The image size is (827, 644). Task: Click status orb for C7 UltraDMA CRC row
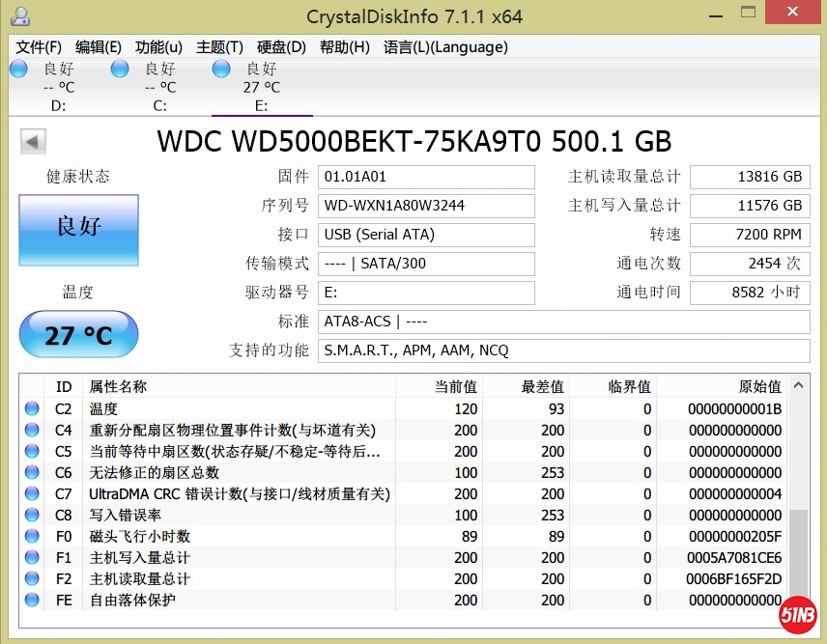click(33, 493)
